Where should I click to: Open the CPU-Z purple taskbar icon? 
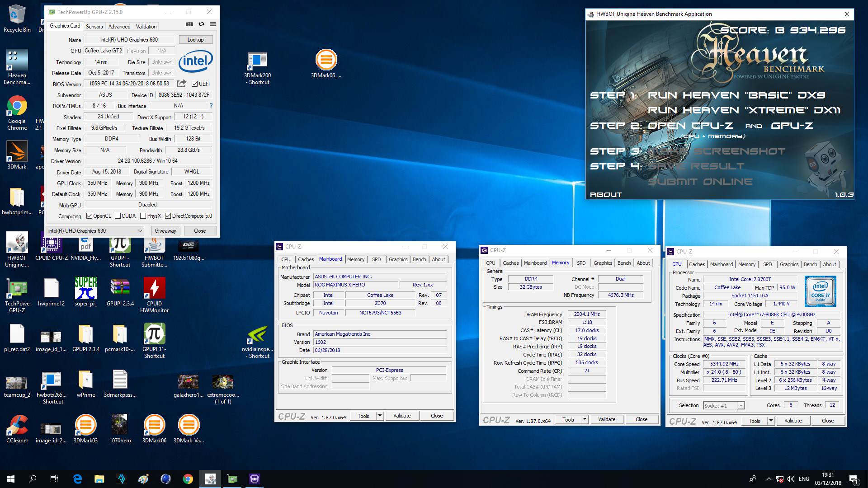click(x=255, y=479)
